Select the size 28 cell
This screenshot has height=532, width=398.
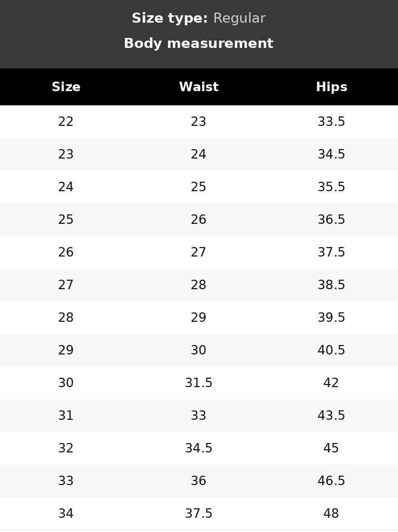tap(66, 317)
